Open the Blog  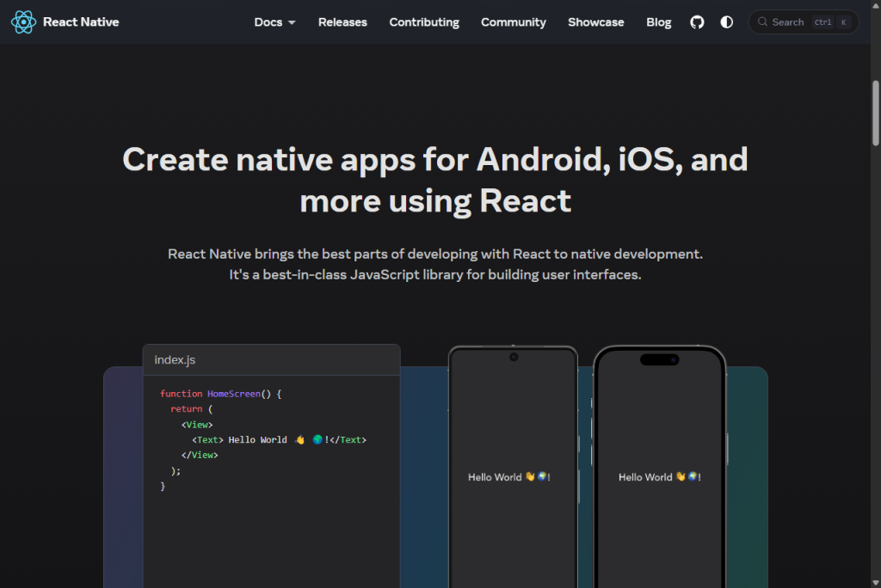pyautogui.click(x=658, y=21)
